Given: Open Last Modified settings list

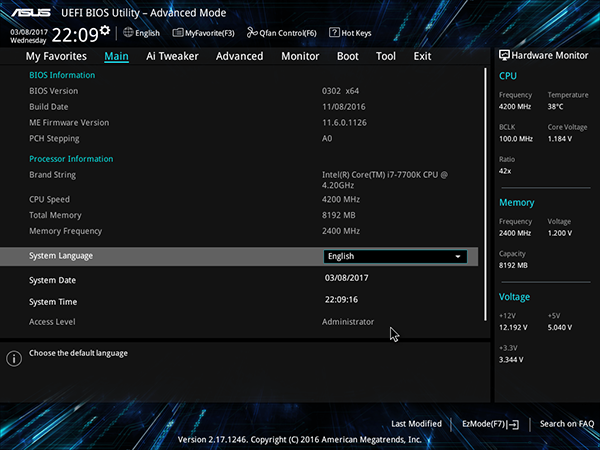Looking at the screenshot, I should pos(416,424).
